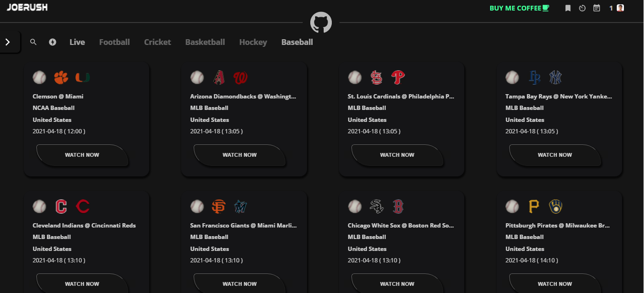Screen dimensions: 644x293
Task: Click the 2021-04-18 ( 12:00 ) date
Action: coord(59,131)
